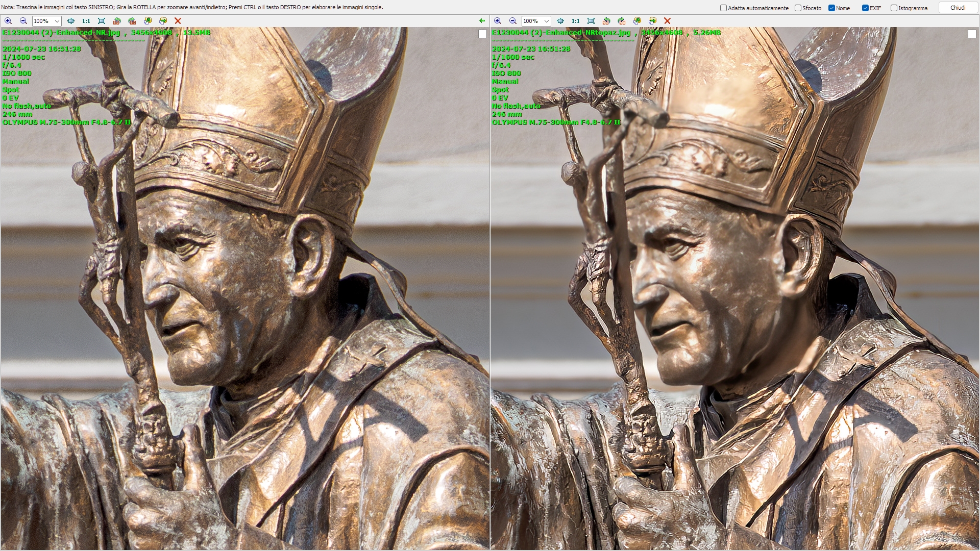This screenshot has width=980, height=551.
Task: Click the fit-to-window icon in right panel
Action: pos(560,21)
